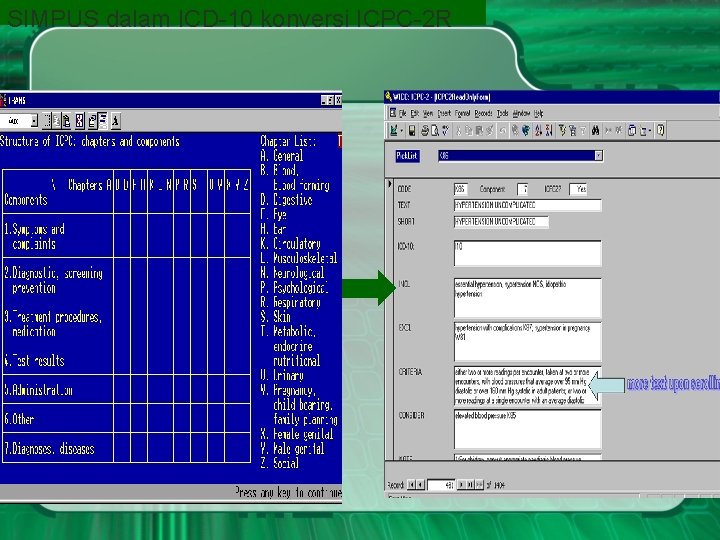The height and width of the screenshot is (540, 720).
Task: Click the Background icon in I-PMS toolbar
Action: click(x=102, y=121)
